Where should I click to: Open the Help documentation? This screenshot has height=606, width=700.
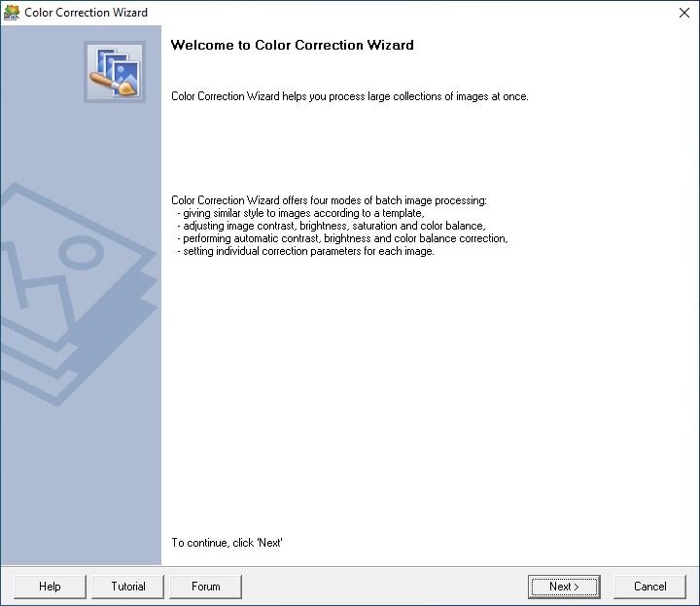[50, 587]
